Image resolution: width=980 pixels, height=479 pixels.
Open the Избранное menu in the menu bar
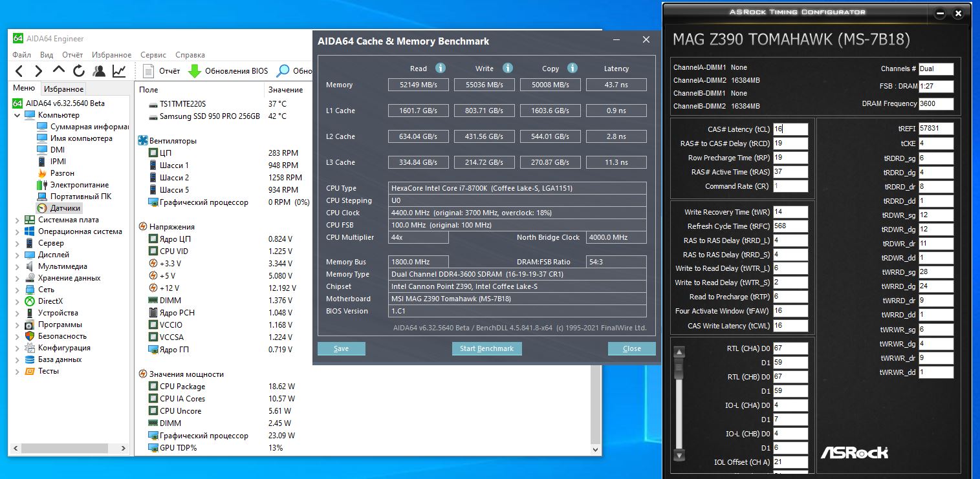pyautogui.click(x=111, y=55)
